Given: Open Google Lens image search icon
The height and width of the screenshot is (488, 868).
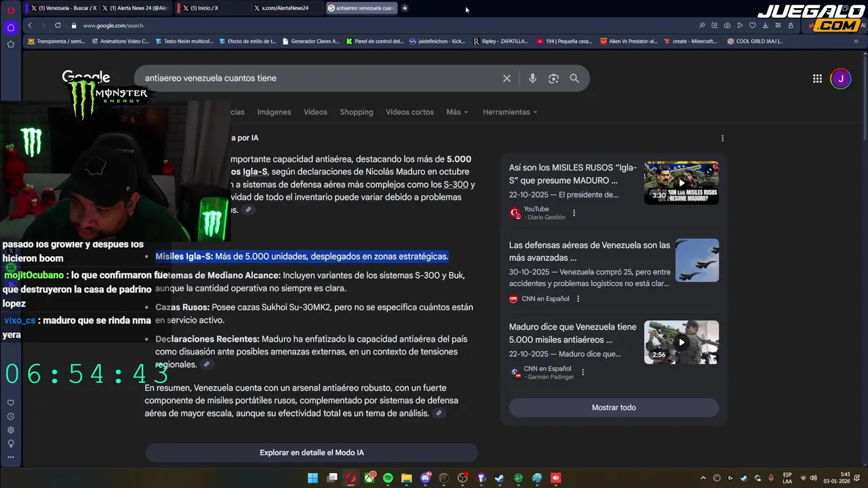Looking at the screenshot, I should (x=553, y=79).
